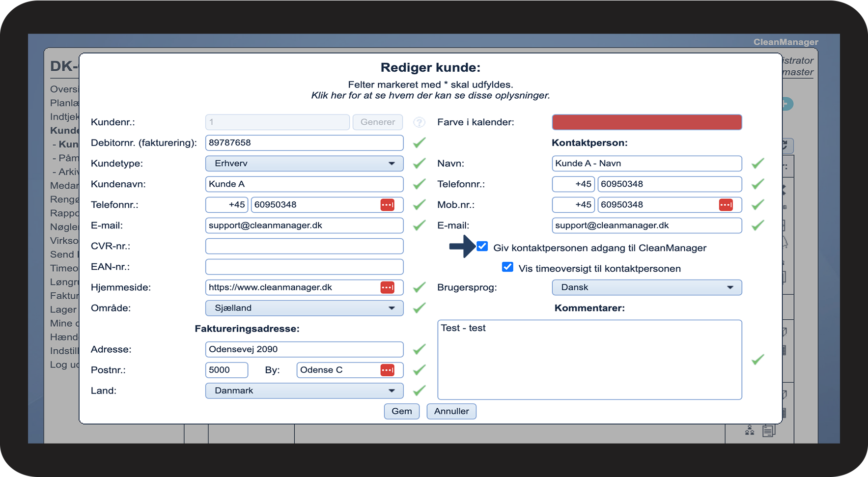This screenshot has width=868, height=477.
Task: Click red icon in By field
Action: tap(387, 370)
